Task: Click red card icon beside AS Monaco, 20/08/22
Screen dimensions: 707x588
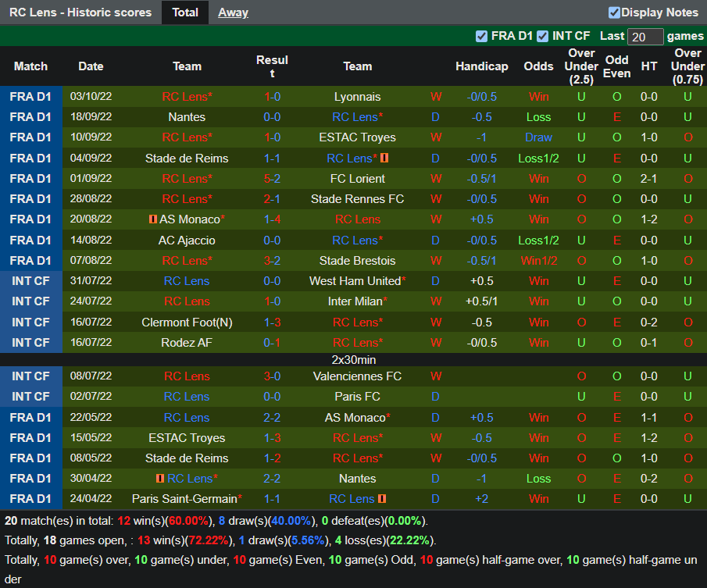Action: tap(153, 219)
